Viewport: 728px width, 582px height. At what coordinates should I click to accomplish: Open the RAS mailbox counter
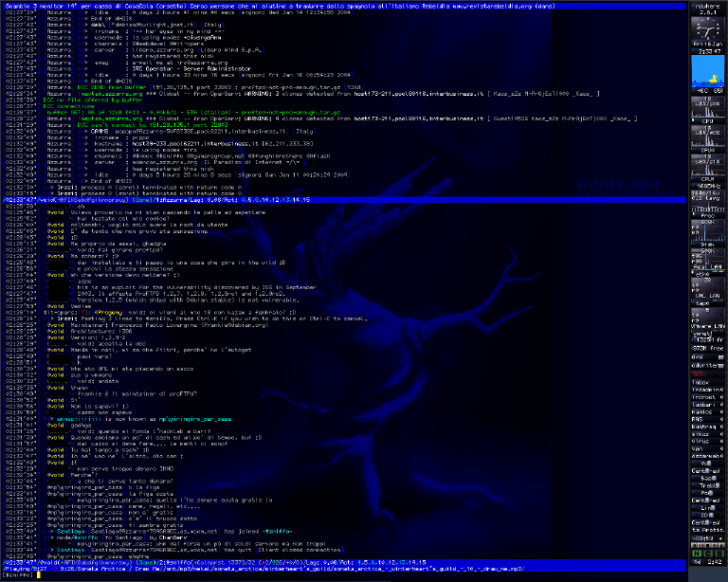coord(707,419)
